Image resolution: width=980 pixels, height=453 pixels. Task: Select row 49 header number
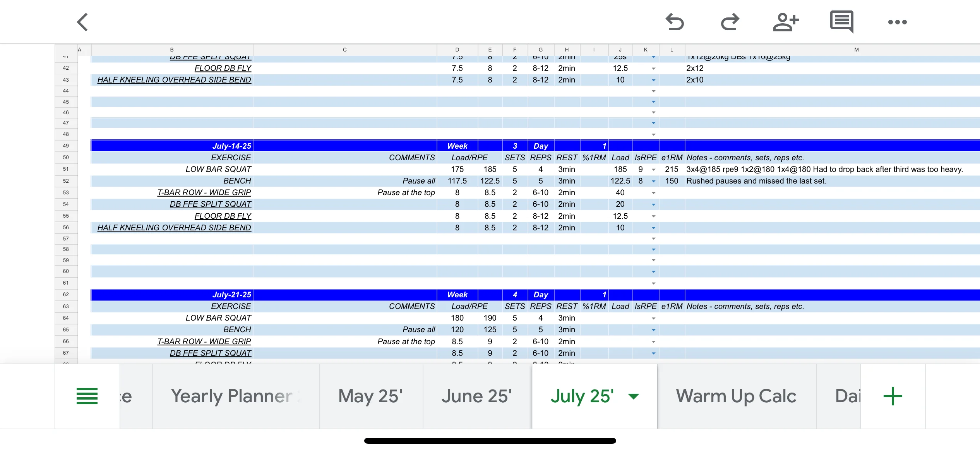pos(66,146)
